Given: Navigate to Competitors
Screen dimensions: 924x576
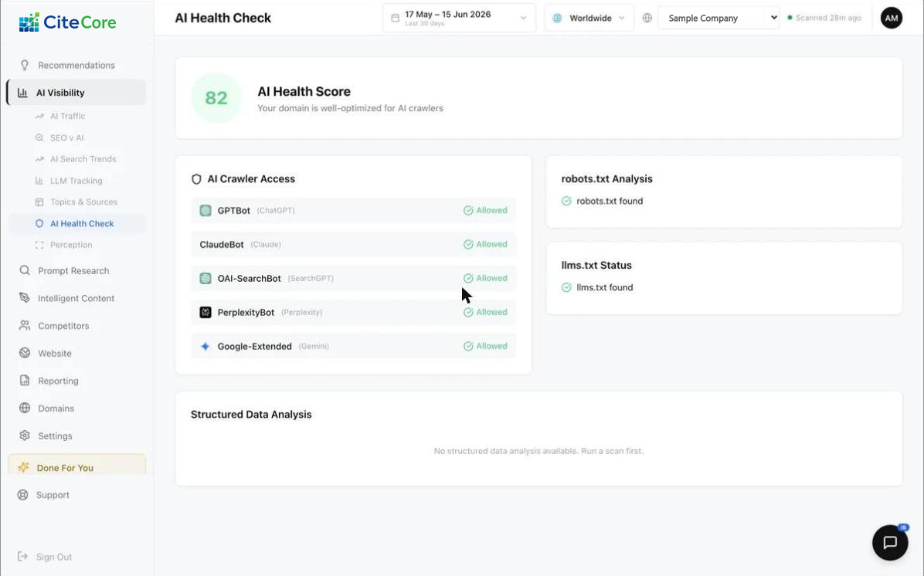Looking at the screenshot, I should (63, 326).
